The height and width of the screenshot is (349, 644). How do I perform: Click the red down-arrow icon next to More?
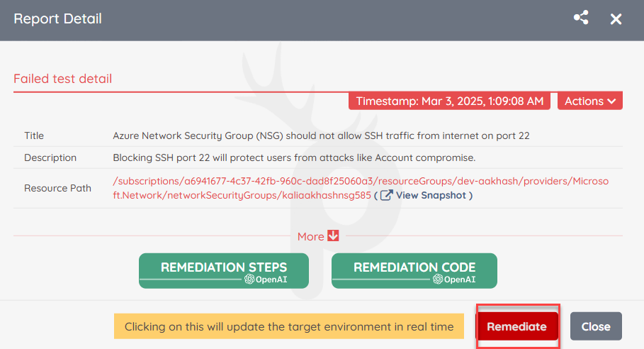(333, 236)
